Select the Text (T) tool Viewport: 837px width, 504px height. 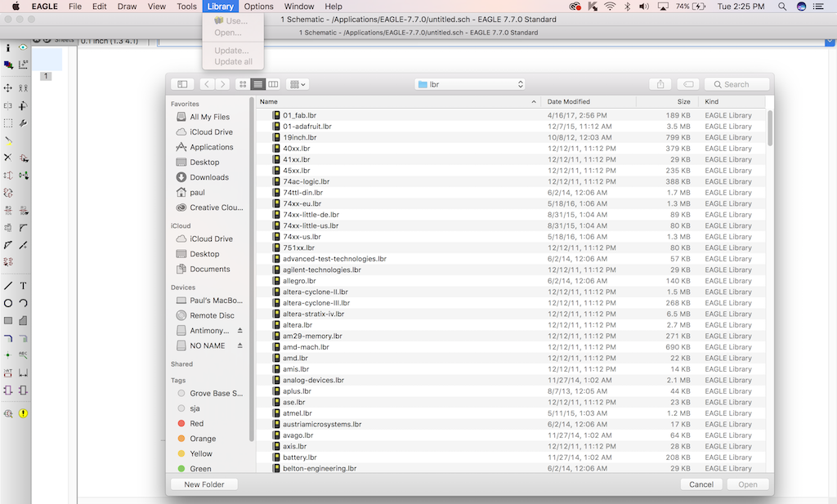23,286
